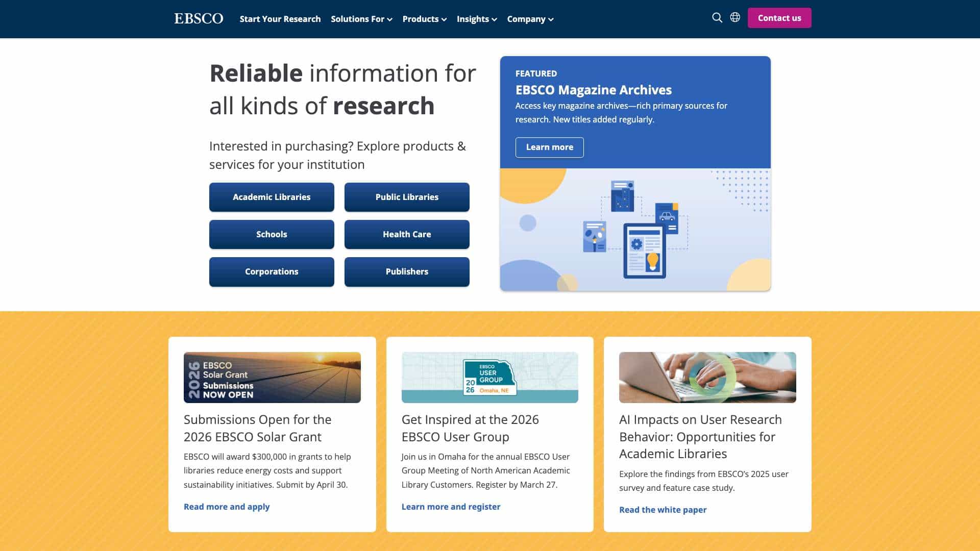The image size is (980, 551).
Task: Open Start Your Research
Action: tap(280, 19)
